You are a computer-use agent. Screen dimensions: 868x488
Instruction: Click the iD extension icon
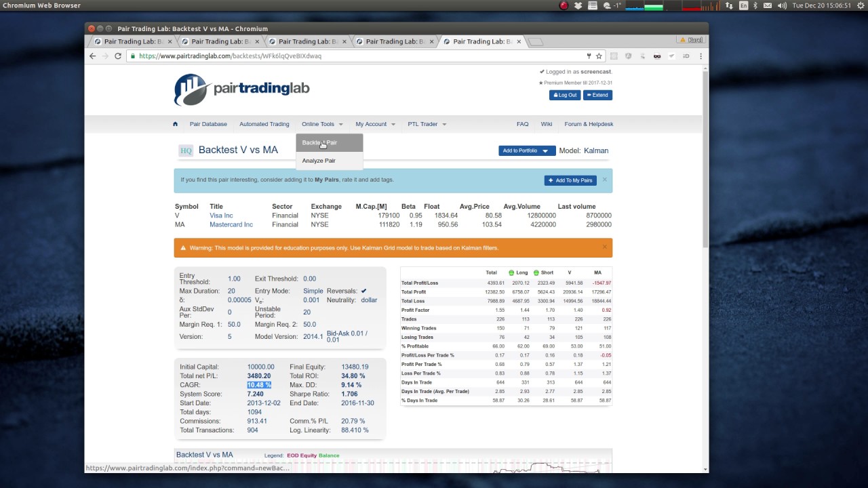tap(686, 56)
